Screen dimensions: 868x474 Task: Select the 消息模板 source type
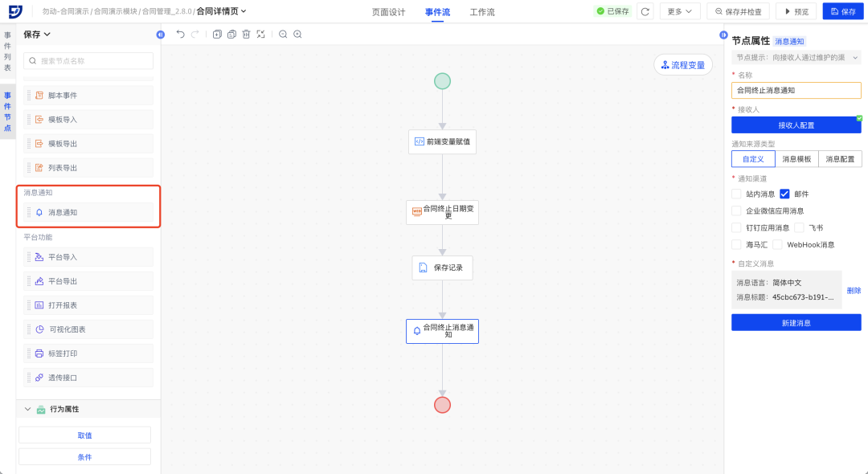click(x=796, y=159)
